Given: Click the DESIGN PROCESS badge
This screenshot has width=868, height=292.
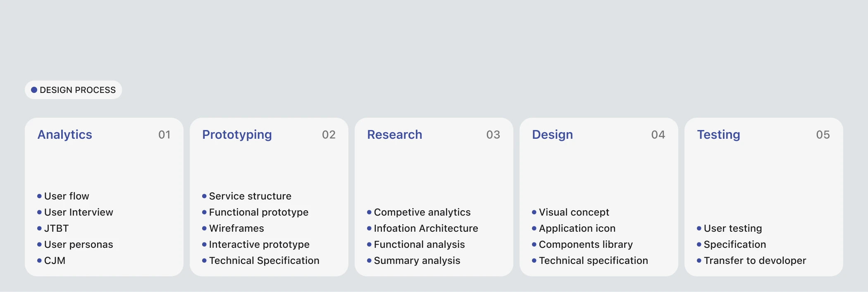Looking at the screenshot, I should [74, 90].
